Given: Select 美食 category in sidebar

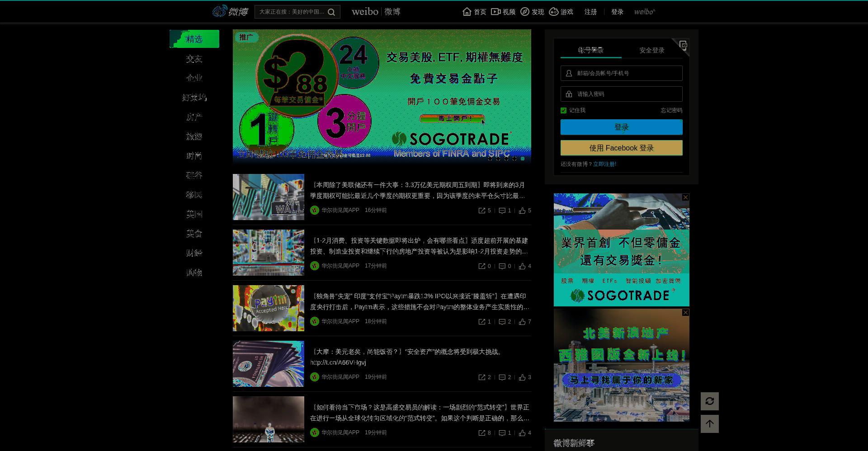Looking at the screenshot, I should click(x=194, y=234).
